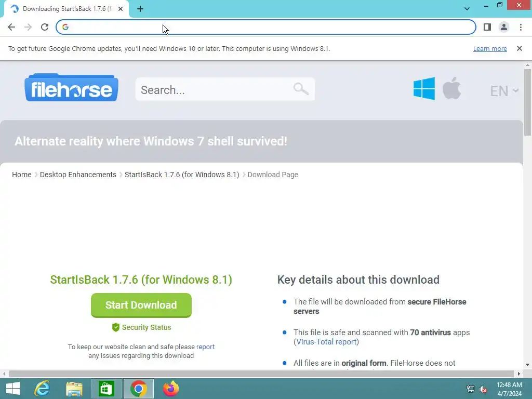Click the search magnifier icon
The image size is (532, 399).
(x=301, y=89)
